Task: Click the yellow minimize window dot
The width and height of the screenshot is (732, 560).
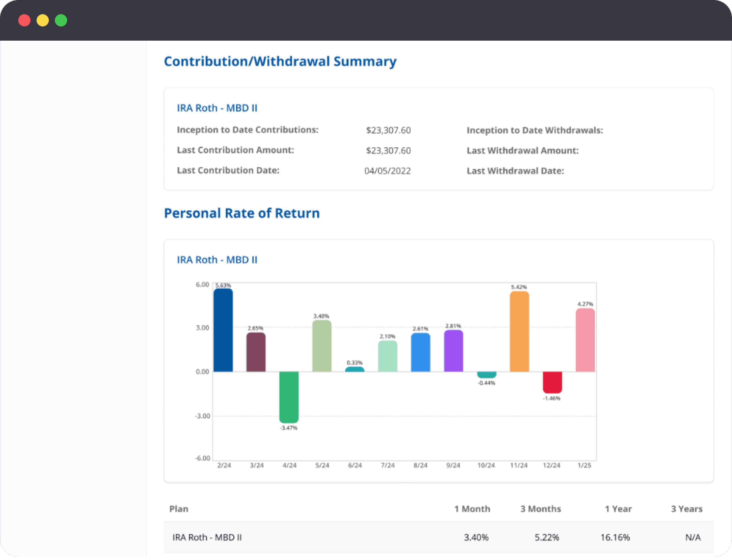Action: click(43, 20)
